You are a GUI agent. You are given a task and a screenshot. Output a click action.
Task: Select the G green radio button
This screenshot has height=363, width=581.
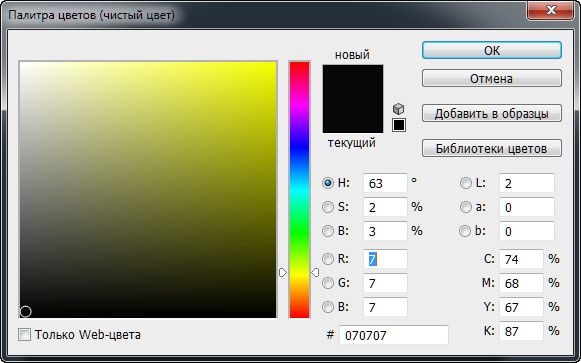click(x=328, y=283)
